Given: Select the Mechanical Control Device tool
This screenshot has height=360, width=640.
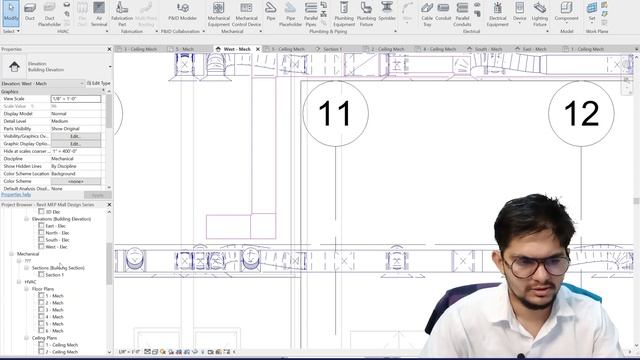Looking at the screenshot, I should click(x=246, y=14).
